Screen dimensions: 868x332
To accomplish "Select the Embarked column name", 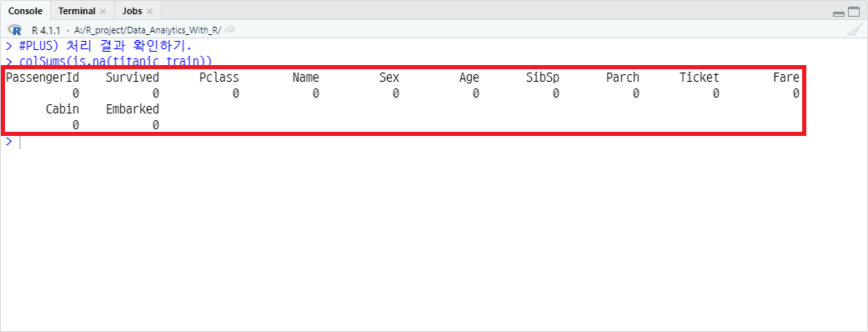I will [133, 109].
